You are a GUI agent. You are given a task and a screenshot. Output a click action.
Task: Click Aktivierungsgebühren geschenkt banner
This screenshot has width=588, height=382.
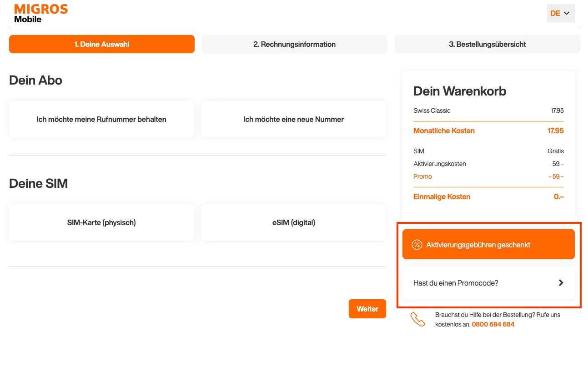[488, 245]
